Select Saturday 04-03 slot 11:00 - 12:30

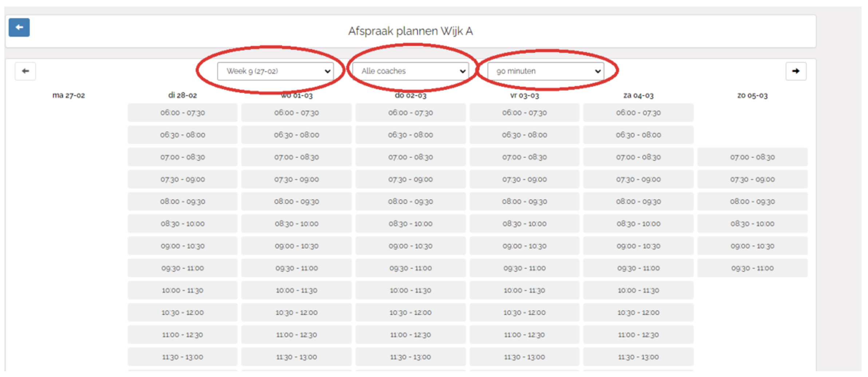coord(638,335)
